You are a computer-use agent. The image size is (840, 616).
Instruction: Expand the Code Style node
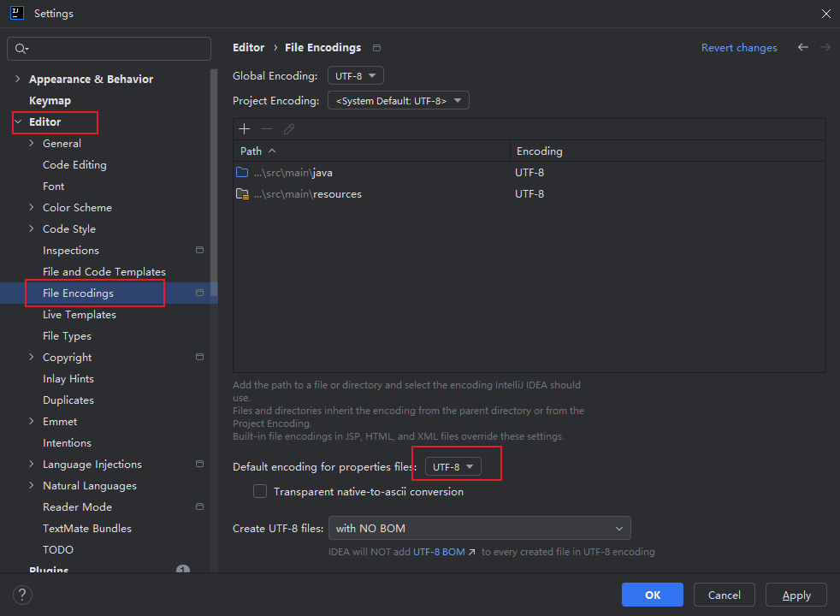click(x=31, y=228)
